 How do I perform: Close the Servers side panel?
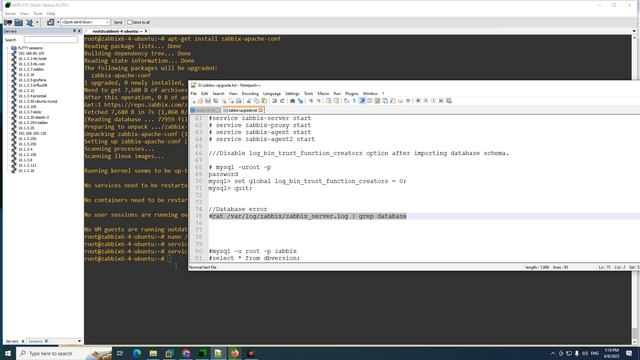tap(80, 31)
